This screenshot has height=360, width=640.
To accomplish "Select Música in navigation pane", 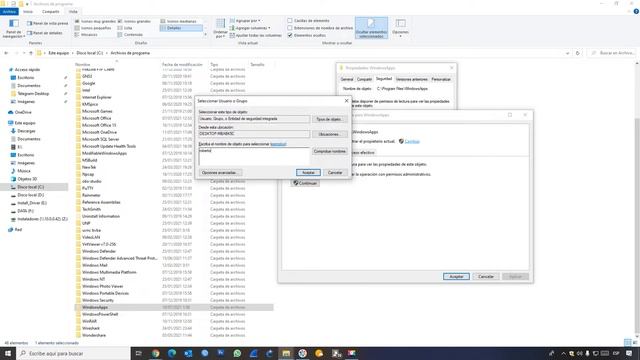I will tap(24, 171).
